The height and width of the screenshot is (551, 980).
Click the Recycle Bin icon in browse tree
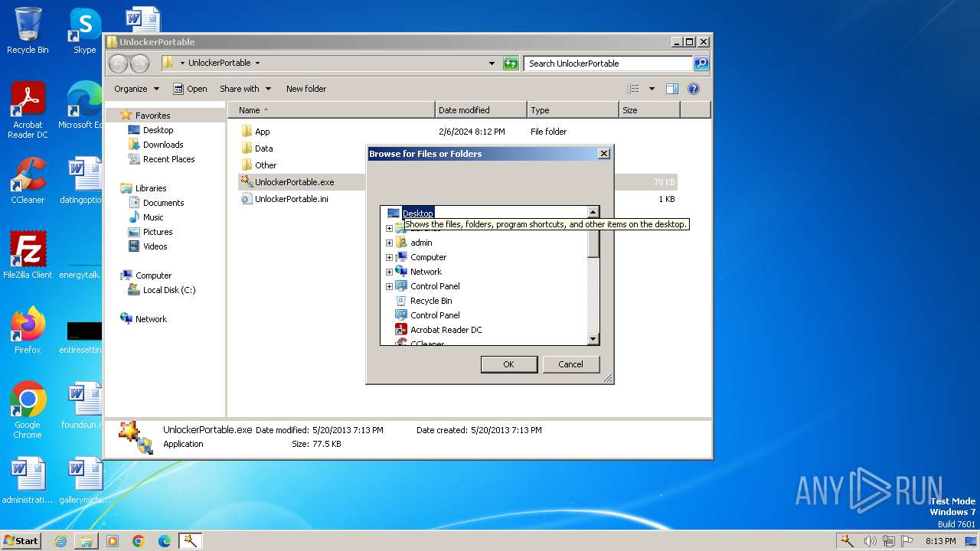401,301
